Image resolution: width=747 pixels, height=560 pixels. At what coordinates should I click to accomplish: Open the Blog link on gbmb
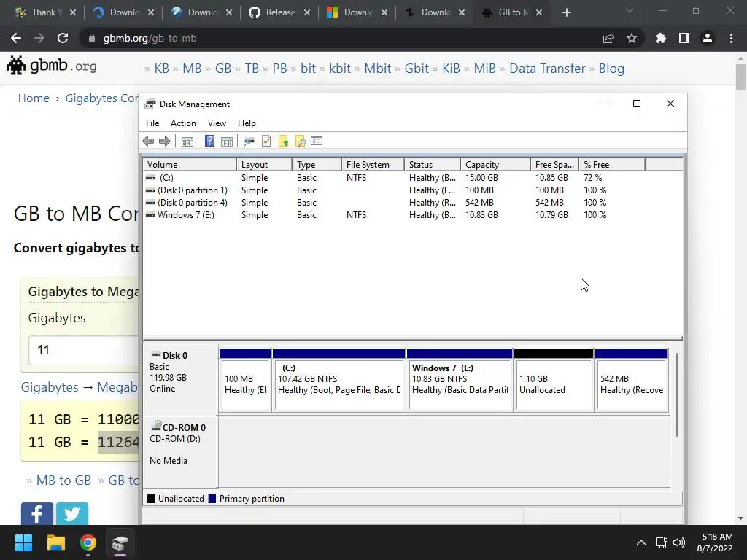click(611, 69)
